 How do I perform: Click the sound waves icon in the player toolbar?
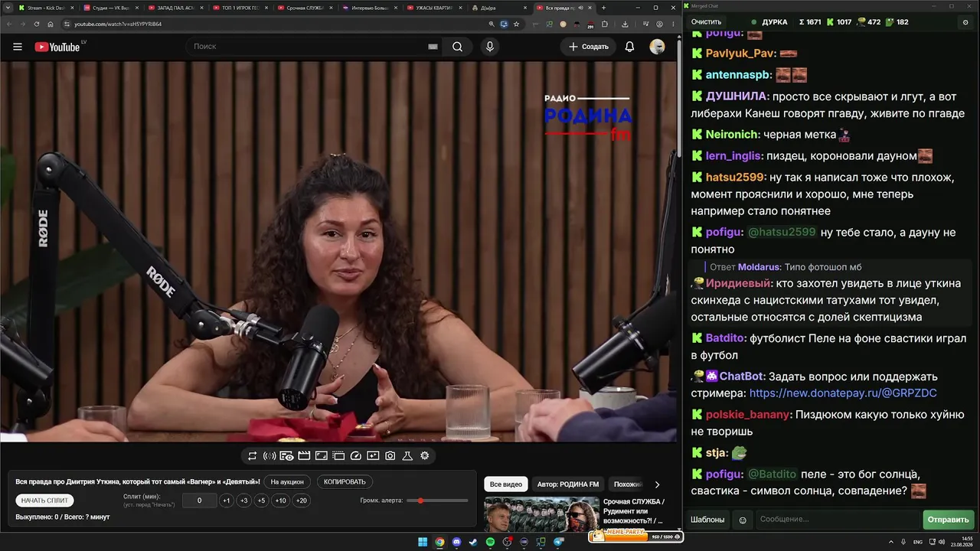tap(269, 456)
